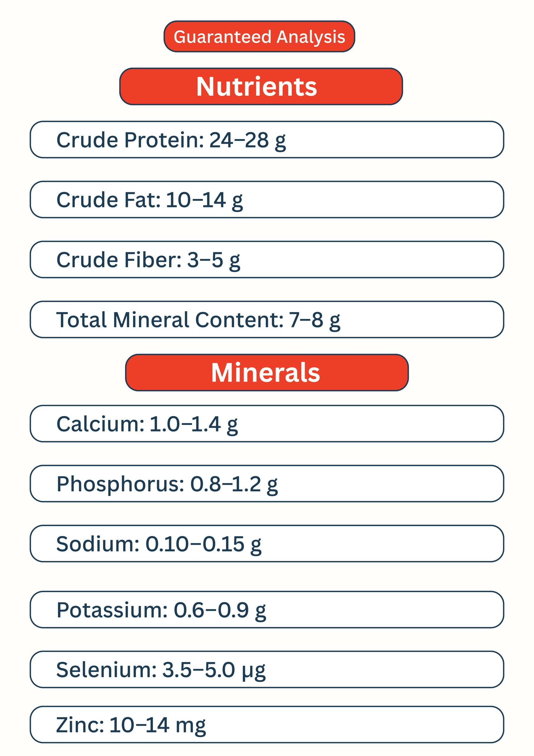
Task: Select the Nutrients section header
Action: (x=261, y=87)
